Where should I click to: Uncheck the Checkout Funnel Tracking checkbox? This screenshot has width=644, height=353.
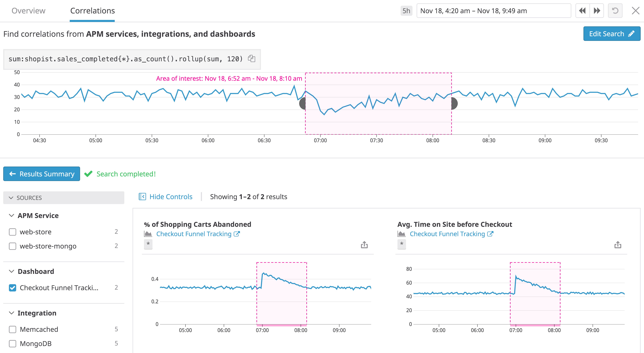click(13, 288)
